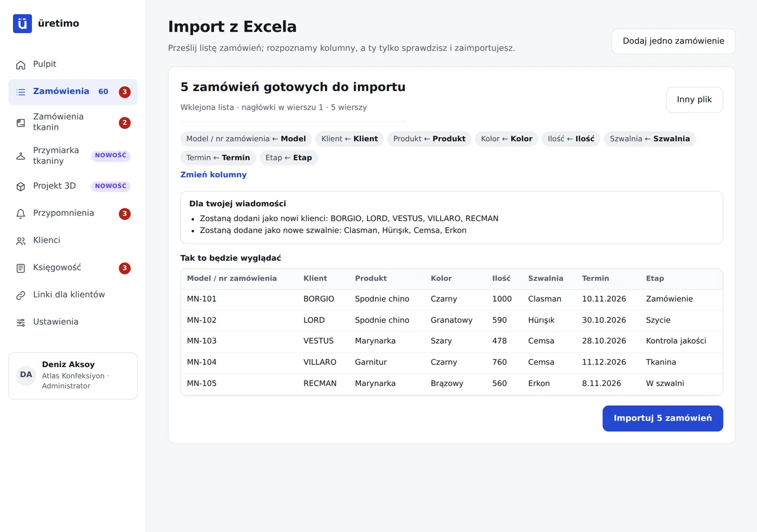Open the Zamówienia section
The width and height of the screenshot is (757, 532).
point(73,92)
